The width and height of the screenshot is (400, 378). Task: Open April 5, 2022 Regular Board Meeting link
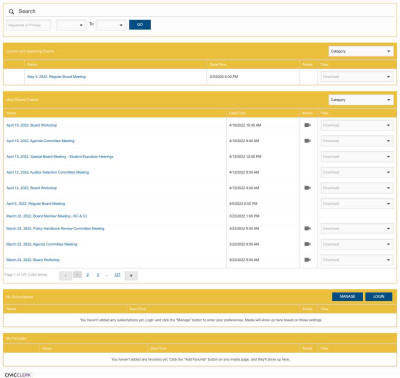(x=36, y=204)
